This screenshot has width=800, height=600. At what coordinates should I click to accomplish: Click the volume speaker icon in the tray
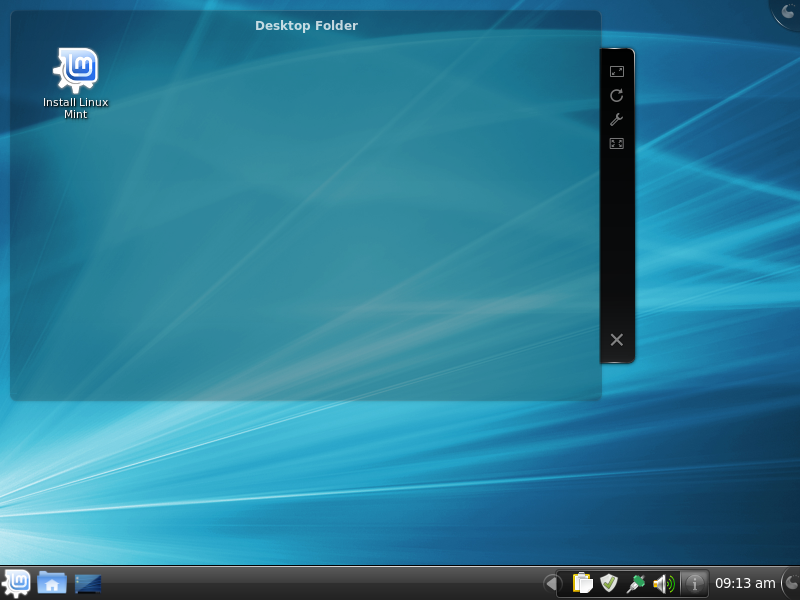[x=663, y=583]
